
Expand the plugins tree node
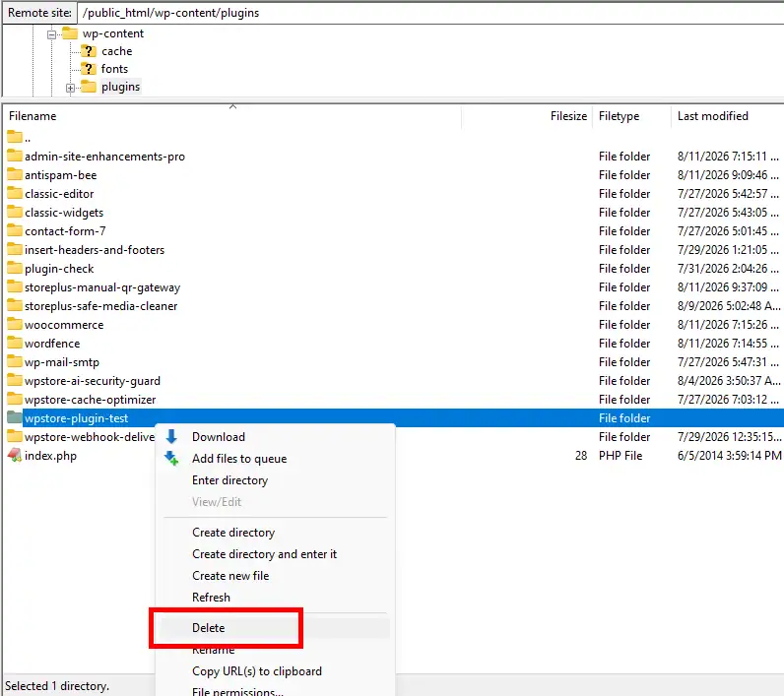point(70,88)
